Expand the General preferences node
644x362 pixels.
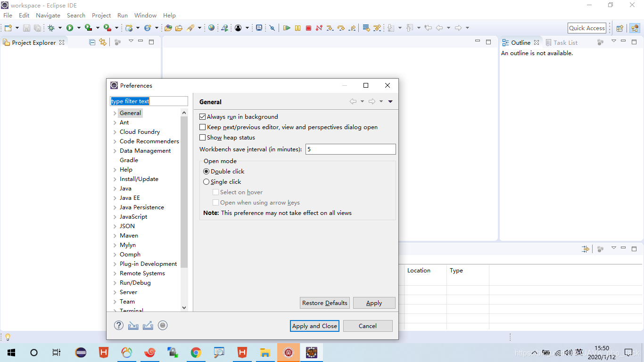click(x=115, y=113)
